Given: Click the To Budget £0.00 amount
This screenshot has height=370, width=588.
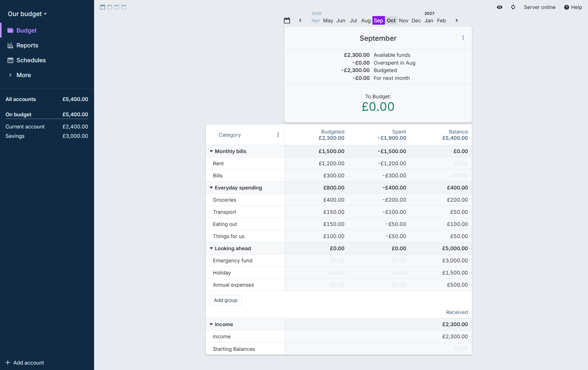Looking at the screenshot, I should (x=378, y=106).
